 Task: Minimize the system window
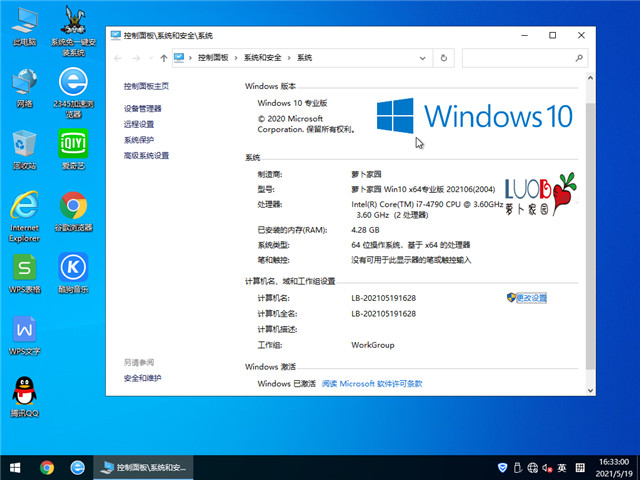click(524, 36)
